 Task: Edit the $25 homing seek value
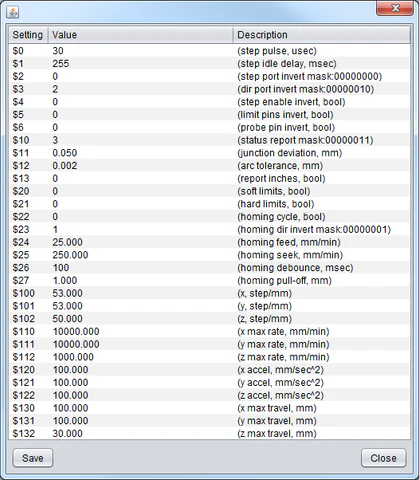[x=141, y=255]
